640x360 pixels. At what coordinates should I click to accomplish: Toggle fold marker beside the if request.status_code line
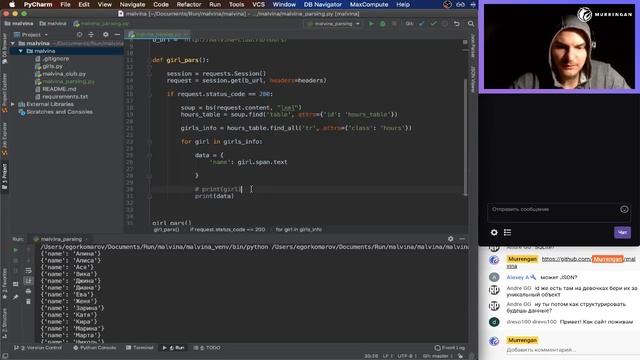coord(149,94)
